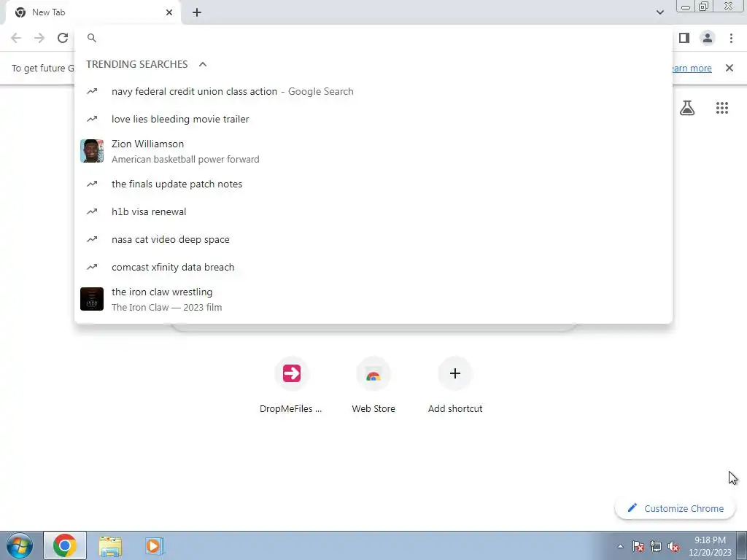Click The Iron Claw film poster thumbnail
Viewport: 747px width, 560px height.
[92, 299]
